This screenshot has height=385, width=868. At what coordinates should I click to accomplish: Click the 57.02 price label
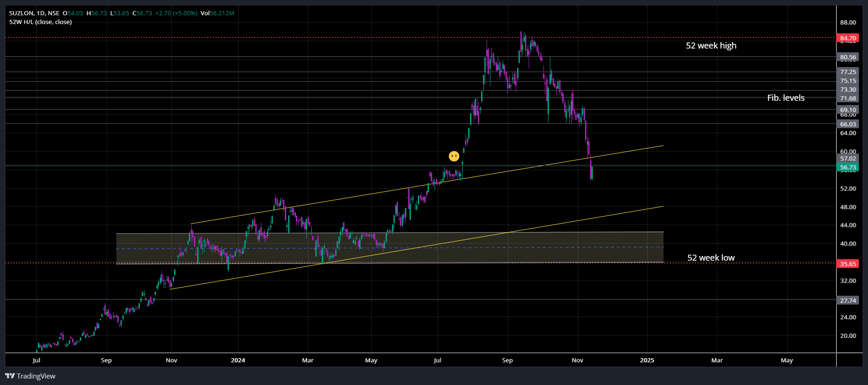pyautogui.click(x=848, y=159)
